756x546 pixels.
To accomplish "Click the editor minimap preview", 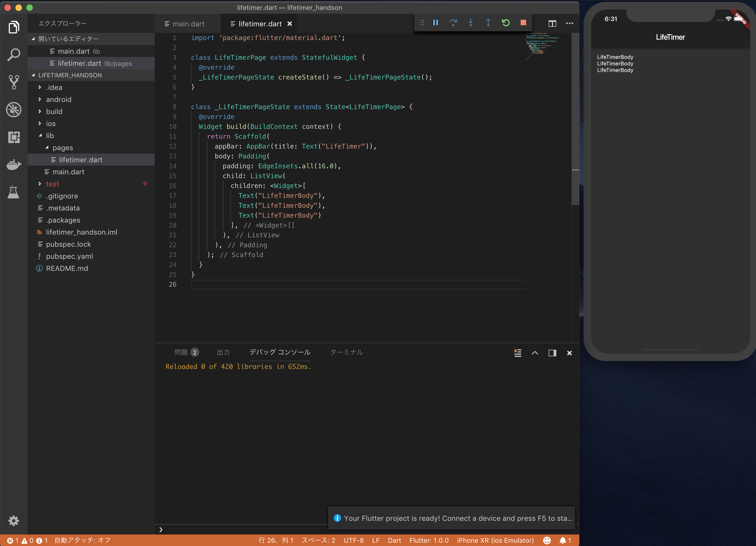I will [542, 47].
